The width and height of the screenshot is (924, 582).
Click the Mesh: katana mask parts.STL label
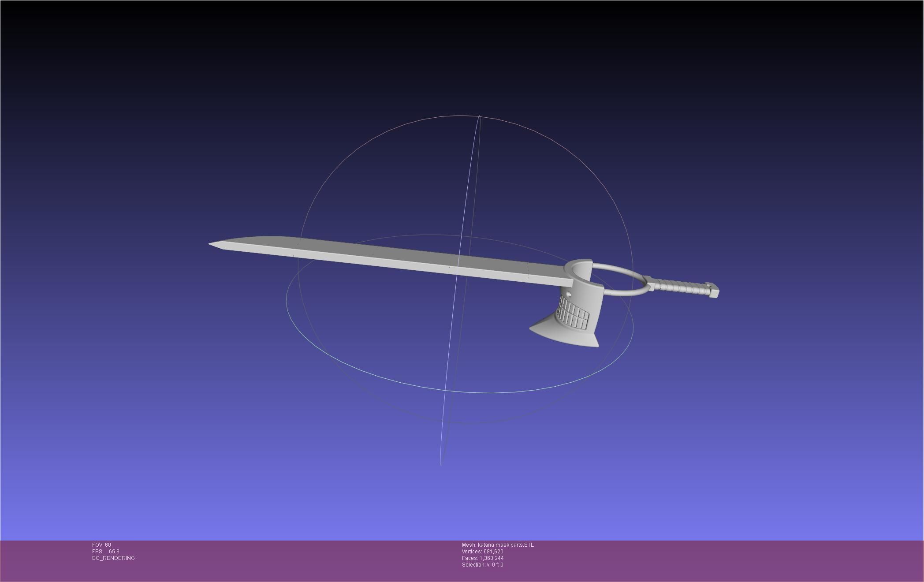(x=498, y=545)
